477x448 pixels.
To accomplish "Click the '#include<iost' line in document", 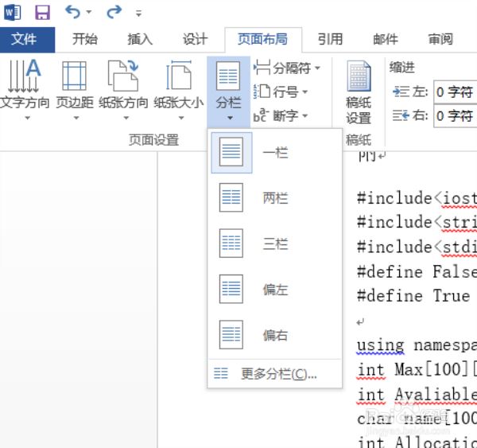I will (417, 199).
